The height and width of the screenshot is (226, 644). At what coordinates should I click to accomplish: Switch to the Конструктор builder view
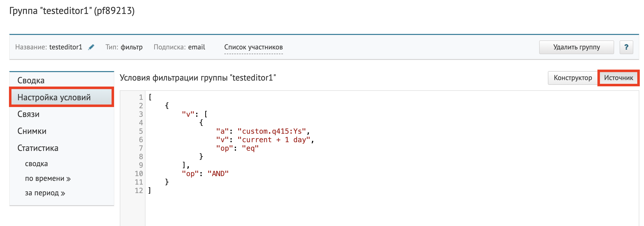pyautogui.click(x=573, y=78)
